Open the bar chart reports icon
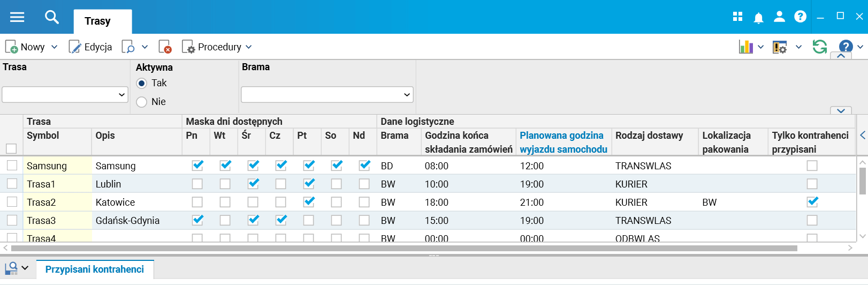The image size is (868, 285). [746, 47]
